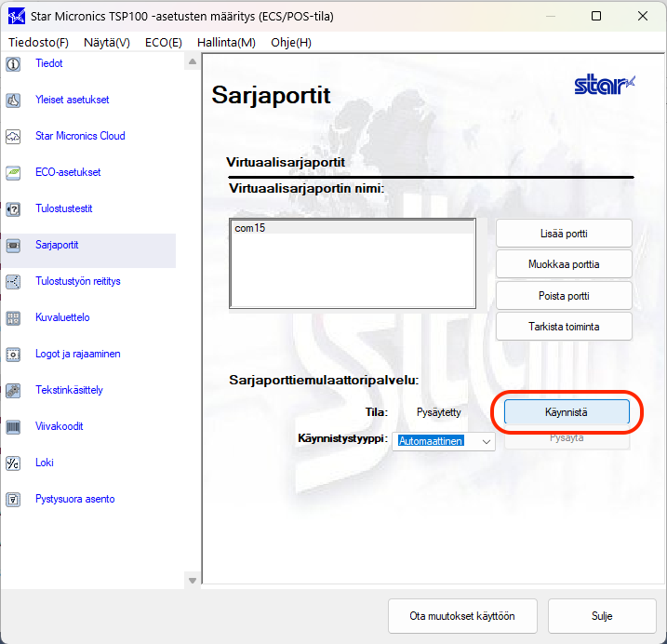This screenshot has height=644, width=667.
Task: Click the Loki log icon
Action: coord(13,463)
